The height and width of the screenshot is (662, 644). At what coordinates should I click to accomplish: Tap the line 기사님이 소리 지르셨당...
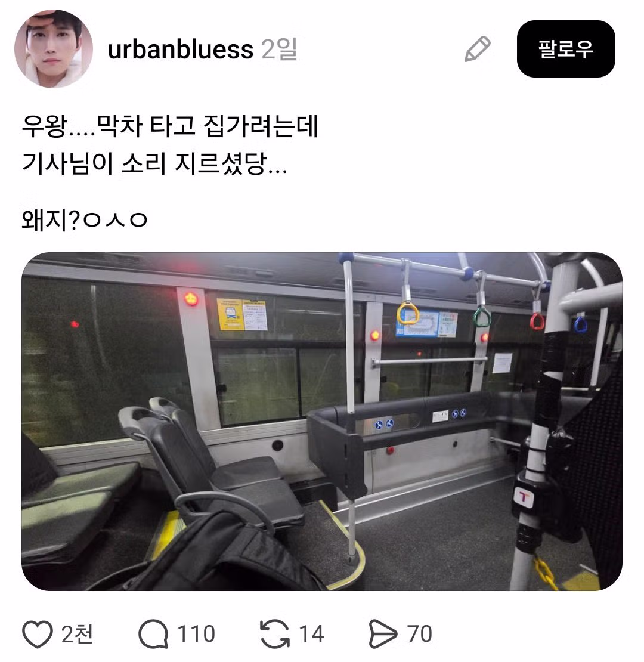pos(154,163)
